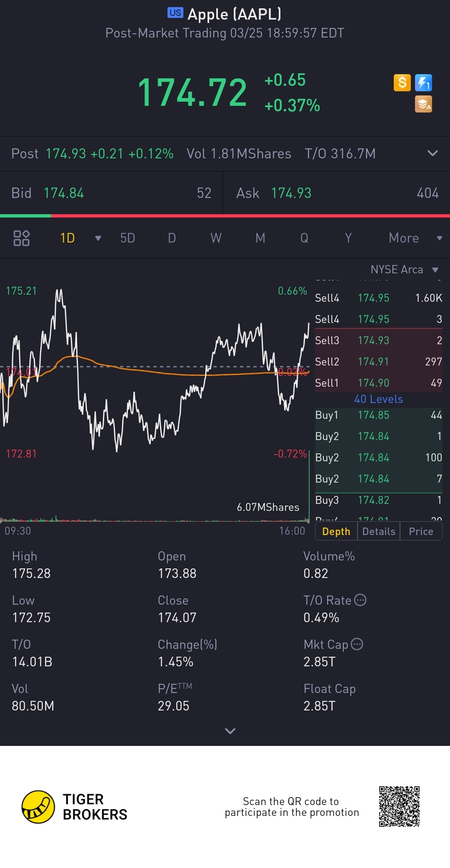This screenshot has width=450, height=868.
Task: Switch to the 5D chart period
Action: click(x=127, y=238)
